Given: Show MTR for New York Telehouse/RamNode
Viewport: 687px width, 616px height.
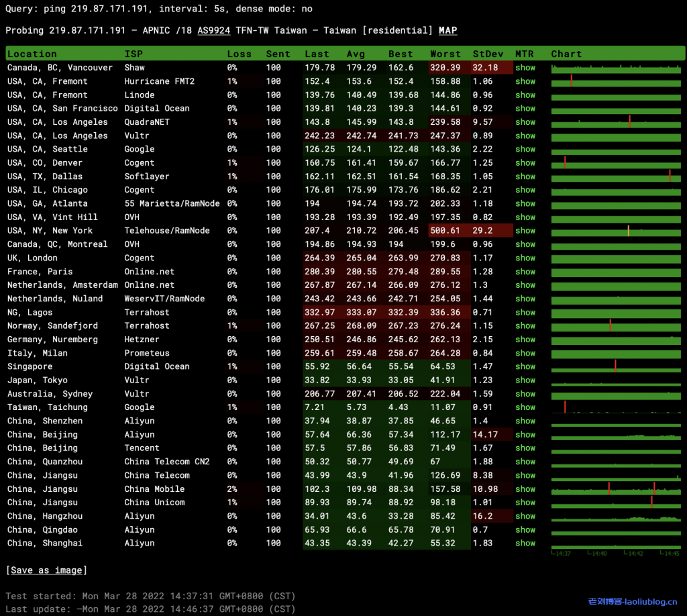Looking at the screenshot, I should [x=525, y=231].
